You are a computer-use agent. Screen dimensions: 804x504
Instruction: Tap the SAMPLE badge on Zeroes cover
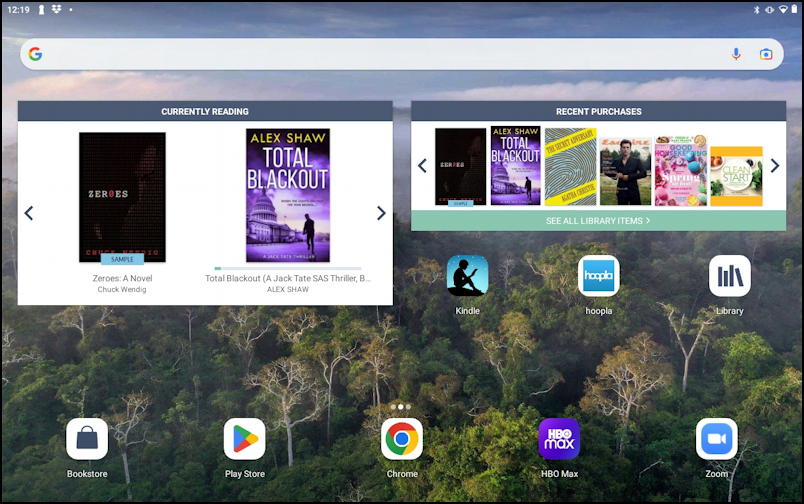[122, 259]
